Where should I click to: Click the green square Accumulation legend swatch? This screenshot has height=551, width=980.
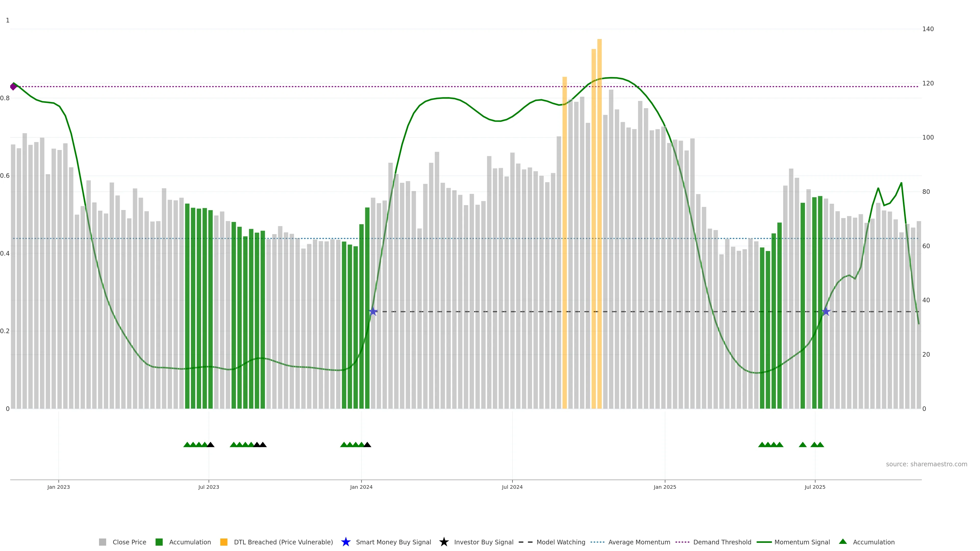point(159,542)
